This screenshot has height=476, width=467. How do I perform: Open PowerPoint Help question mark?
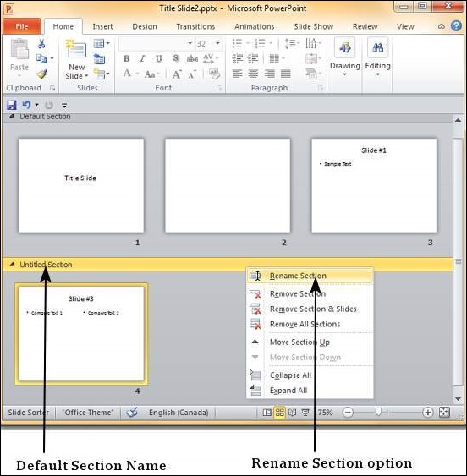[456, 26]
